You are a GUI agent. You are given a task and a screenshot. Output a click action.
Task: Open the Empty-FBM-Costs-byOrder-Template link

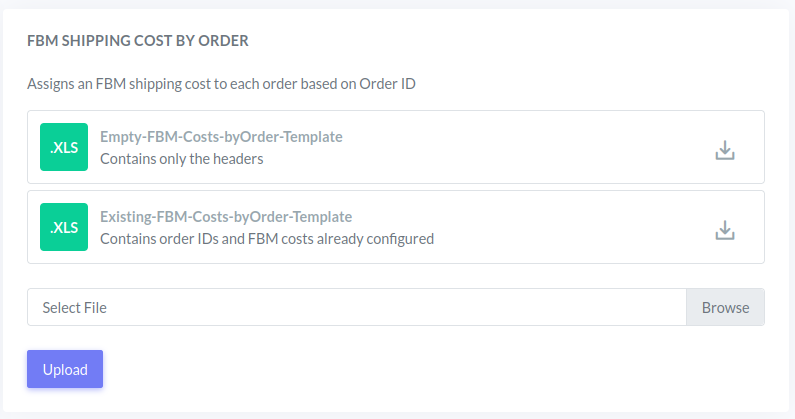pos(221,136)
